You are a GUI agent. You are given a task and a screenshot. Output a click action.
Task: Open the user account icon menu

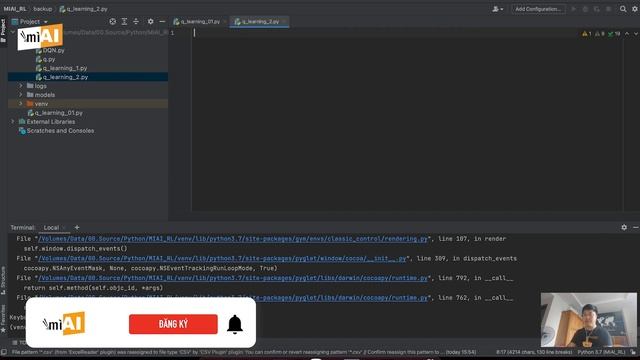497,9
